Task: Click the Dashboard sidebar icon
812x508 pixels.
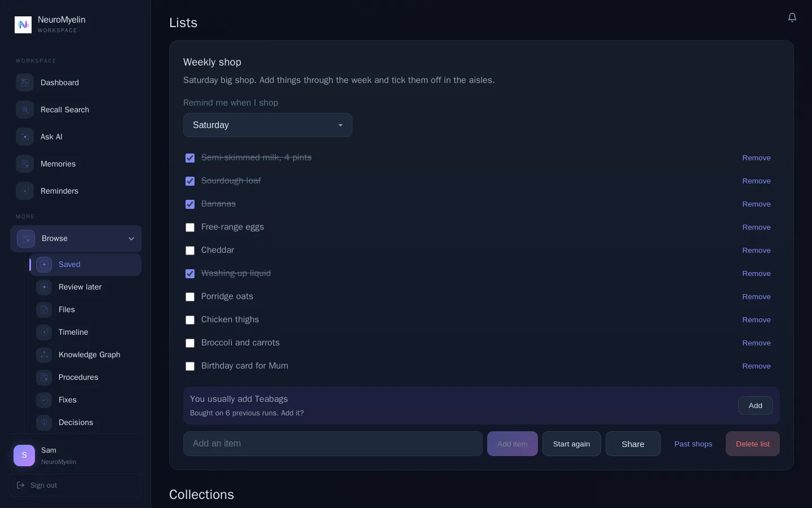Action: pyautogui.click(x=25, y=82)
